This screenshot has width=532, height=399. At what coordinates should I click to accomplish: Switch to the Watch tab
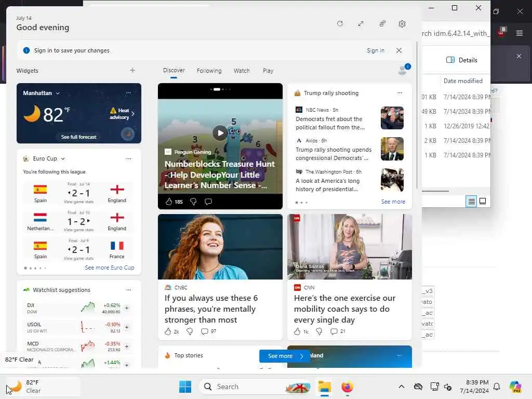pos(242,71)
